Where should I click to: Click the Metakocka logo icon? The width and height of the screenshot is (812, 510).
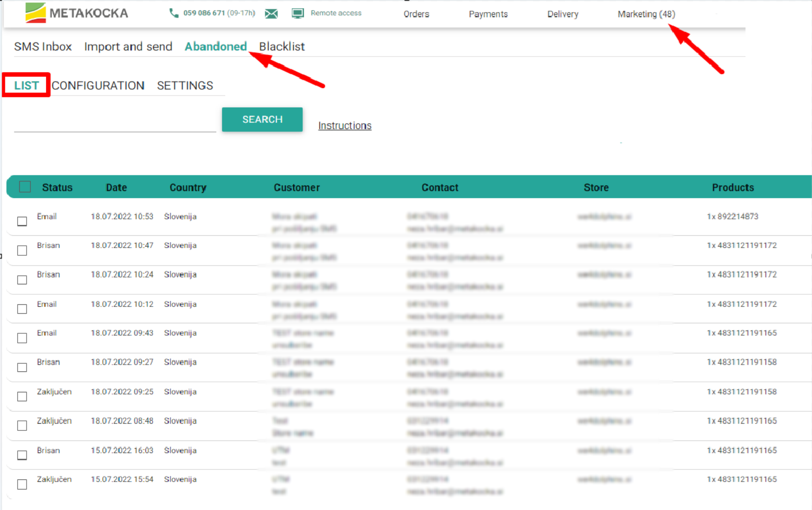tap(35, 13)
